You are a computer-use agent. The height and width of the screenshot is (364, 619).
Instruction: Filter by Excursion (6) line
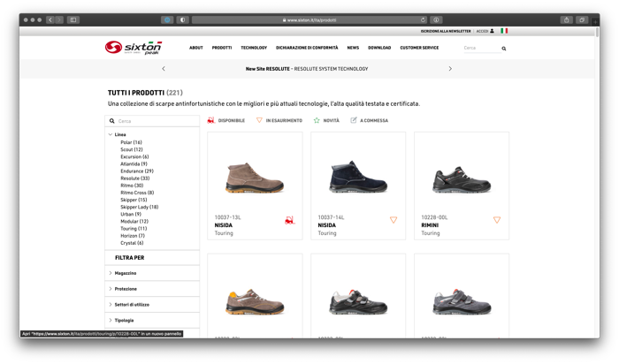click(134, 156)
